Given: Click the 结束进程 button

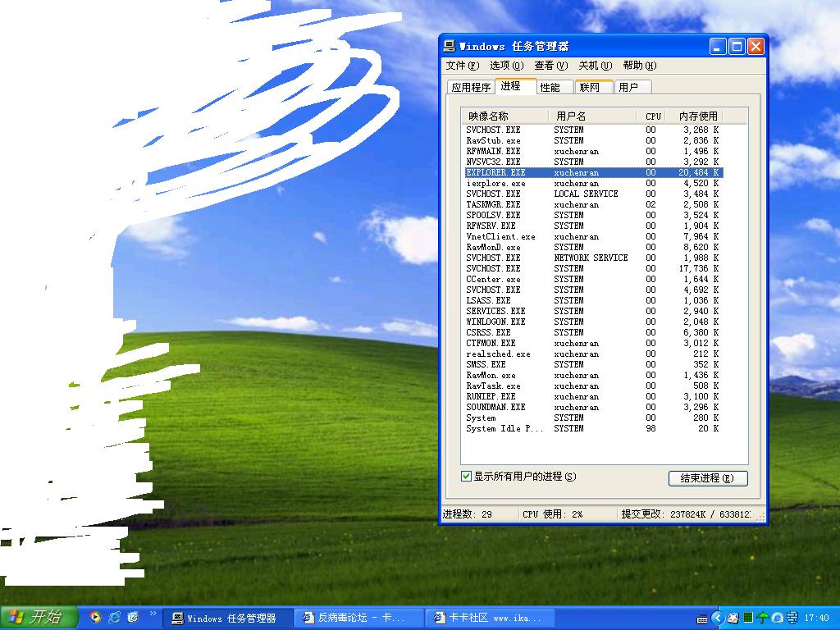Looking at the screenshot, I should [708, 478].
